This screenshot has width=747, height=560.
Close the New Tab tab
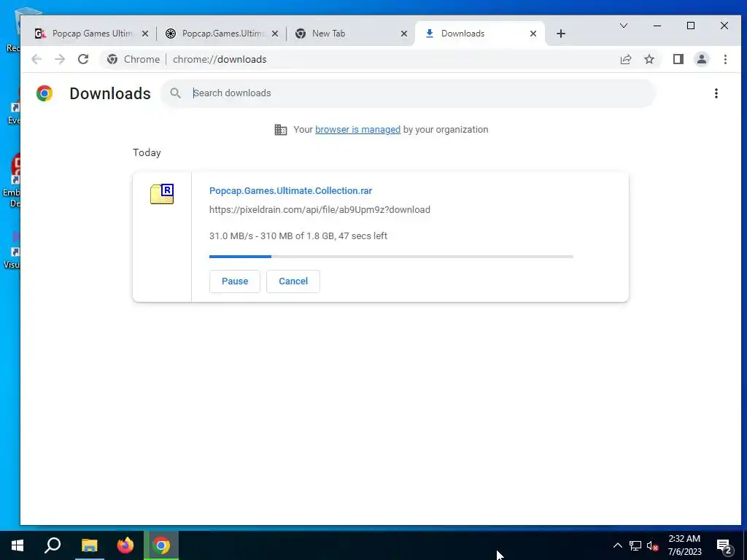(404, 34)
